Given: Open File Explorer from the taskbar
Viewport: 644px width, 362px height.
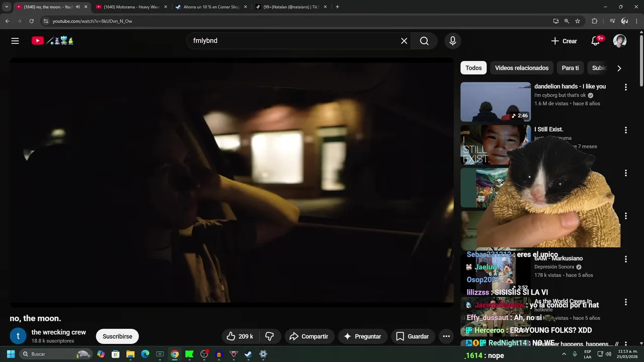Looking at the screenshot, I should [x=130, y=354].
